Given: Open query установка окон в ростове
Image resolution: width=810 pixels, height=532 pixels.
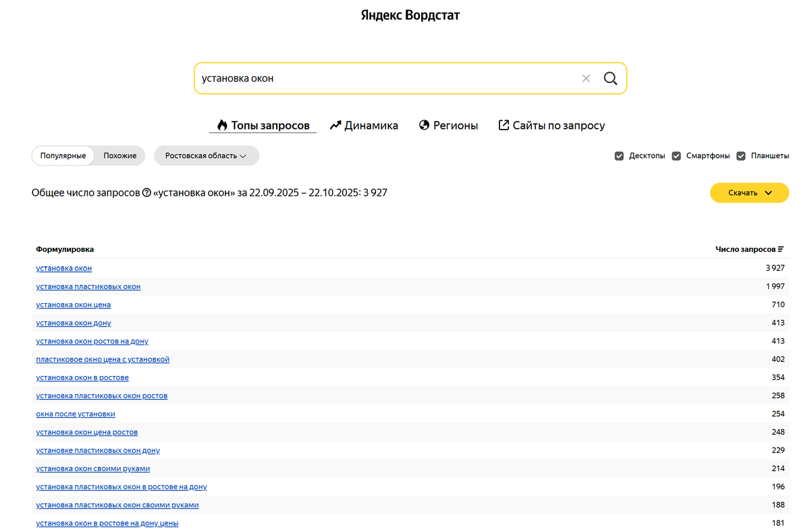Looking at the screenshot, I should pyautogui.click(x=82, y=377).
